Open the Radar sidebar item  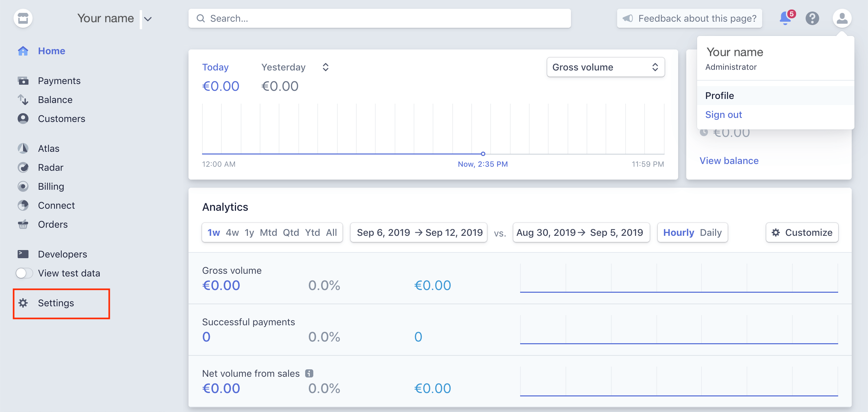click(51, 167)
